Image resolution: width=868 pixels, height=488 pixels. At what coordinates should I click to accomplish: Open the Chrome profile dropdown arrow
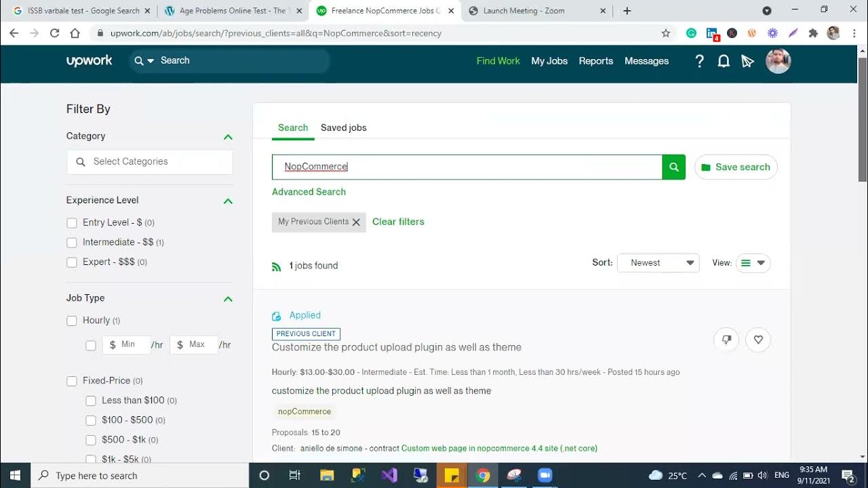coord(767,11)
